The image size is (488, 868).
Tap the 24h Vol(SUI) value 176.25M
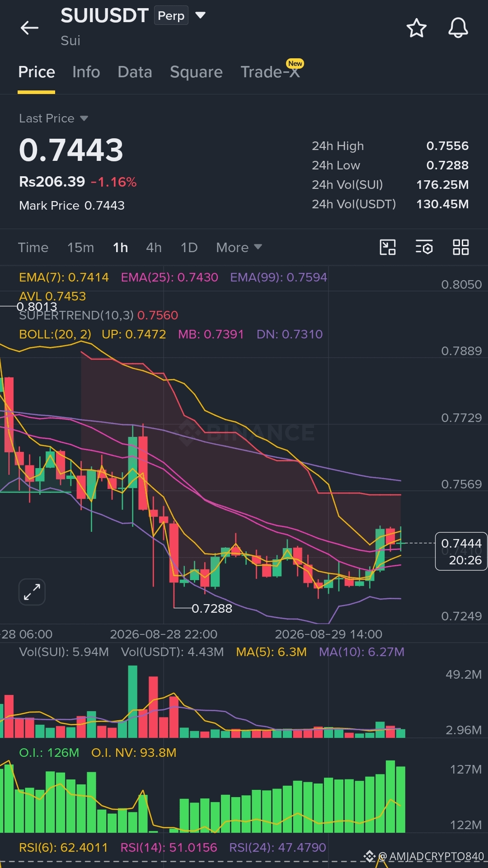pyautogui.click(x=442, y=185)
